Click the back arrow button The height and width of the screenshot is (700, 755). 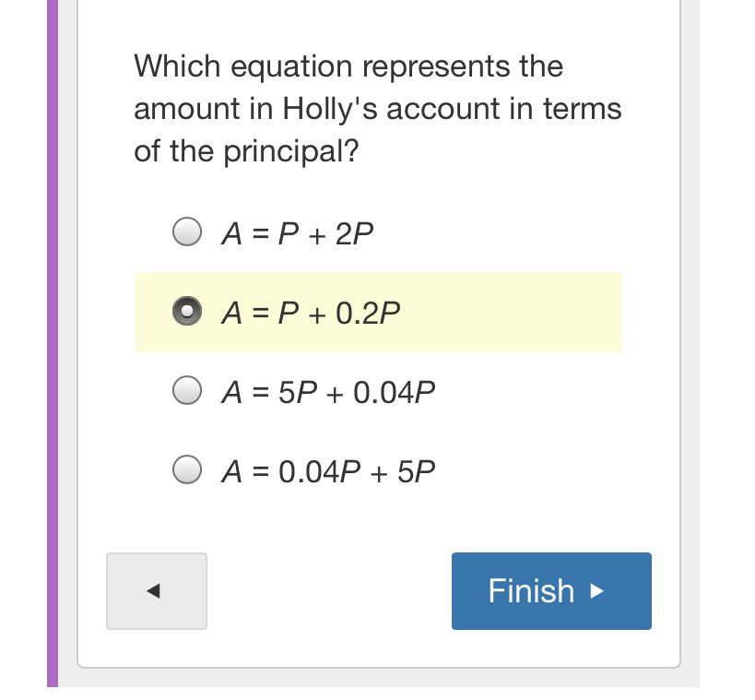(156, 591)
